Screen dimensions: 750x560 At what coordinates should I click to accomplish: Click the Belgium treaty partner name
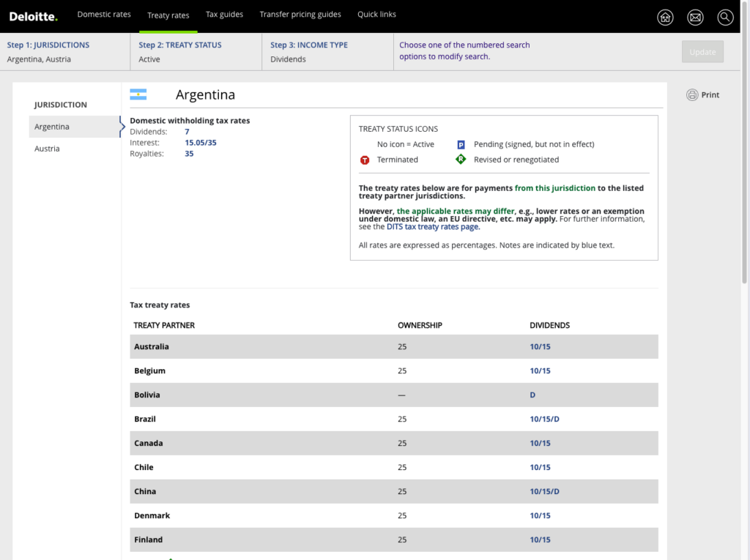coord(149,370)
